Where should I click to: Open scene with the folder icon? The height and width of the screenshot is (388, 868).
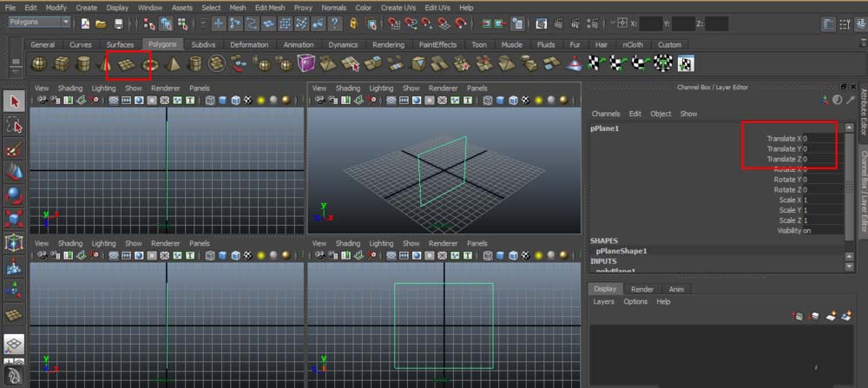click(x=101, y=23)
